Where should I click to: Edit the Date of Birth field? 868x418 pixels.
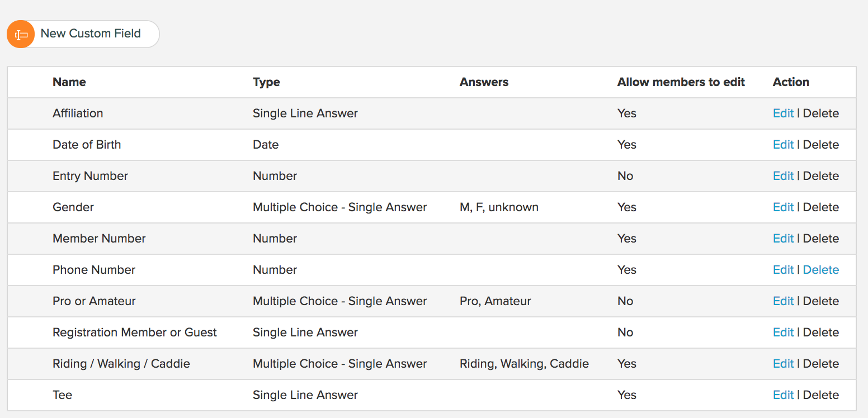[783, 145]
